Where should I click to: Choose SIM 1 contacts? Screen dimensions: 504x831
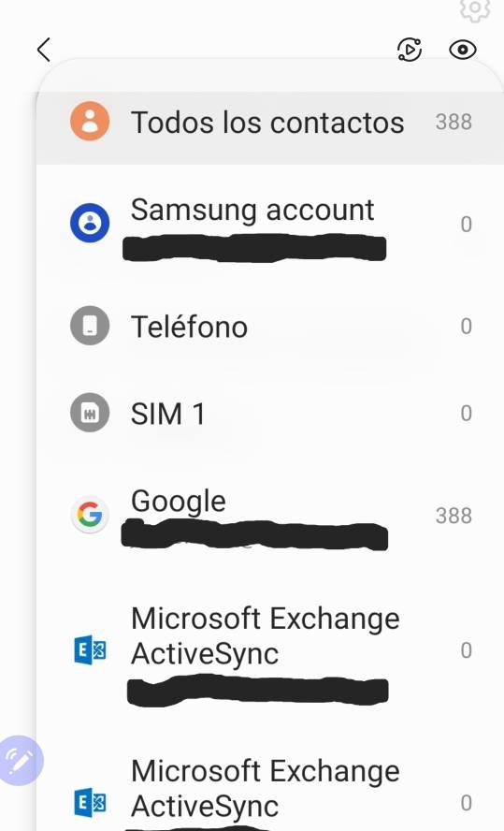[270, 413]
